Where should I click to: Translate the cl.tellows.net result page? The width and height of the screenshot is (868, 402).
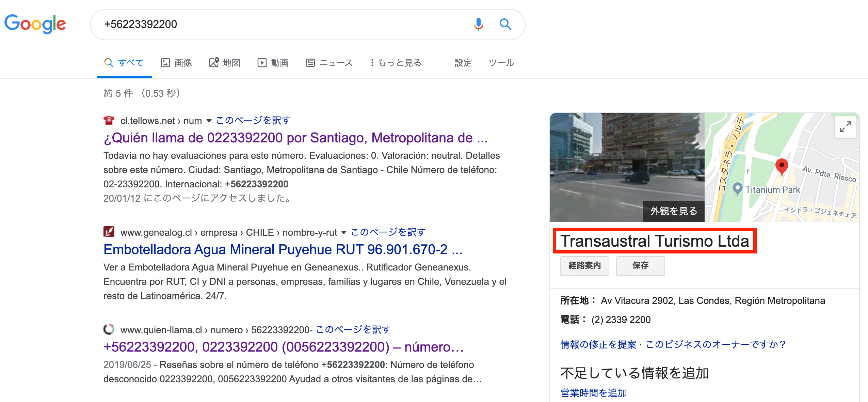coord(253,120)
